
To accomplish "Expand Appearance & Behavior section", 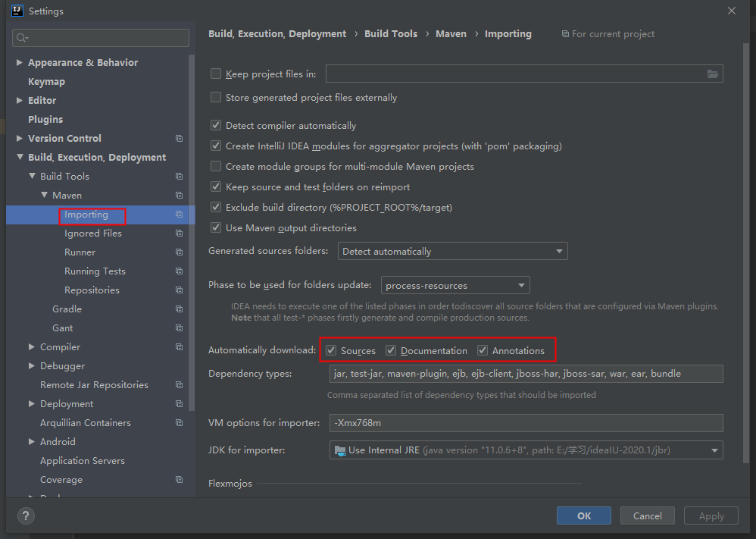I will click(x=19, y=63).
